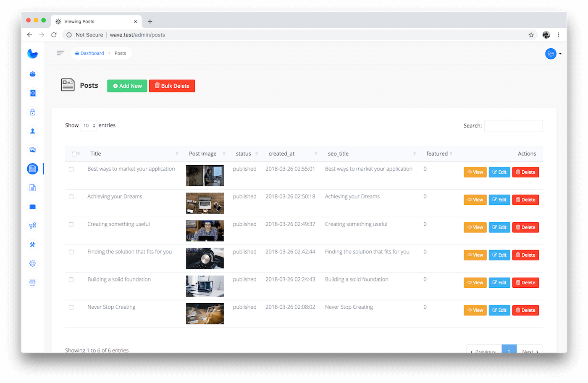Expand the user avatar menu at top right
The image size is (588, 383).
(x=553, y=54)
